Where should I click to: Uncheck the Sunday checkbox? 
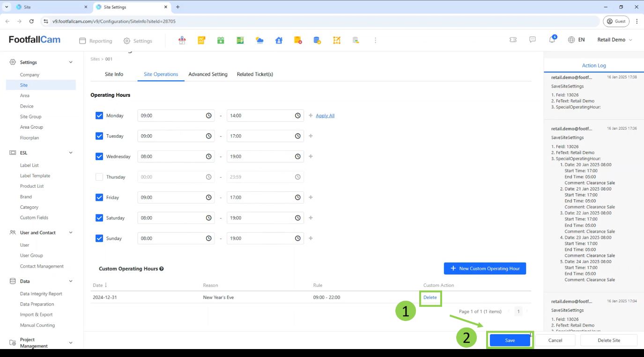tap(99, 238)
